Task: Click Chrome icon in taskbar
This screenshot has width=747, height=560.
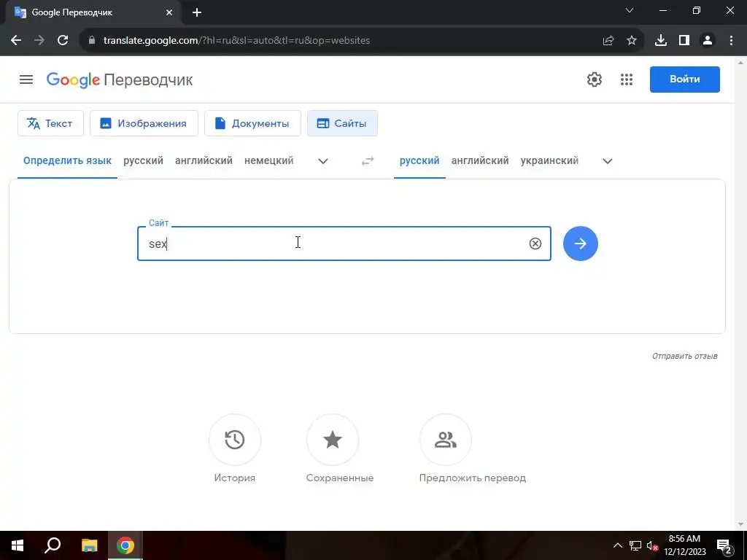Action: pos(125,545)
